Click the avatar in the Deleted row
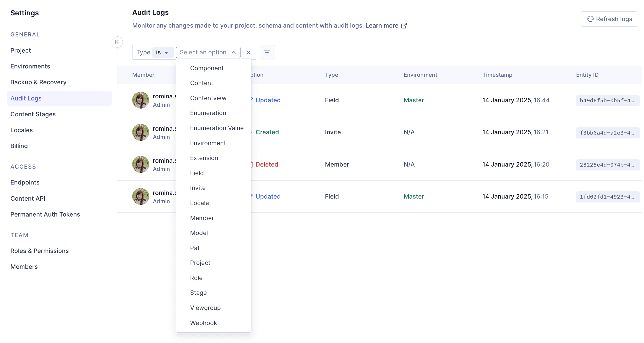 pyautogui.click(x=141, y=164)
